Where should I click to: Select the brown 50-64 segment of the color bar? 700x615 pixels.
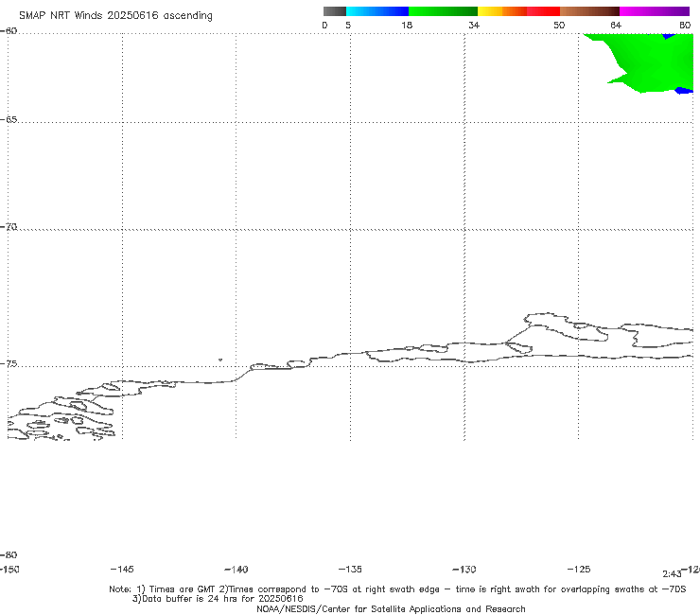[x=589, y=11]
